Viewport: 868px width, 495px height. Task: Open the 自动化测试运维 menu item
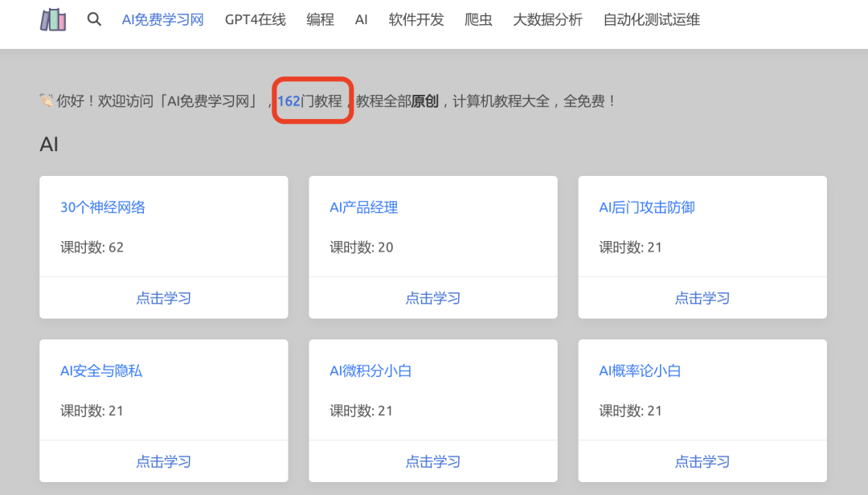tap(649, 19)
